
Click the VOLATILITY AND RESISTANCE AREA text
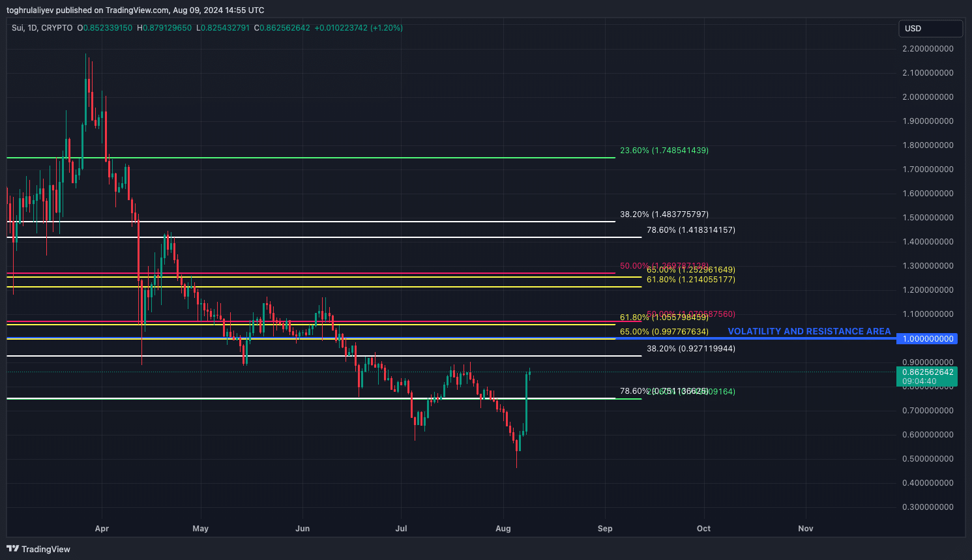[809, 331]
